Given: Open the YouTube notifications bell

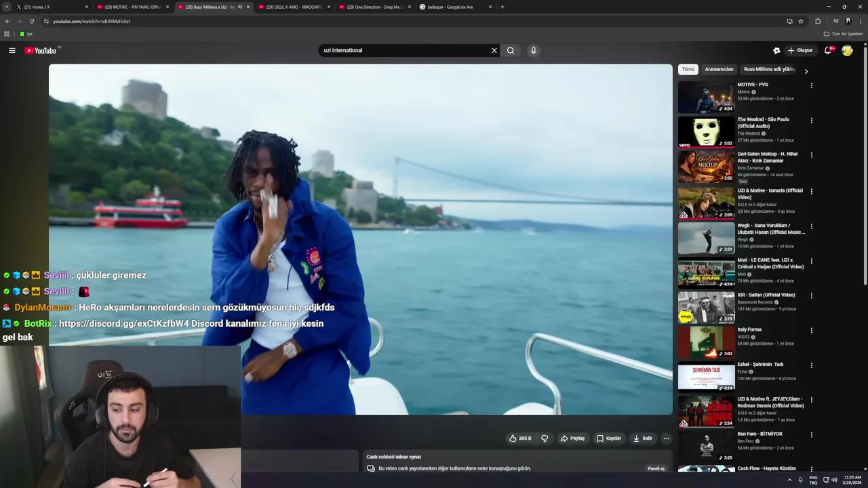Looking at the screenshot, I should tap(828, 50).
